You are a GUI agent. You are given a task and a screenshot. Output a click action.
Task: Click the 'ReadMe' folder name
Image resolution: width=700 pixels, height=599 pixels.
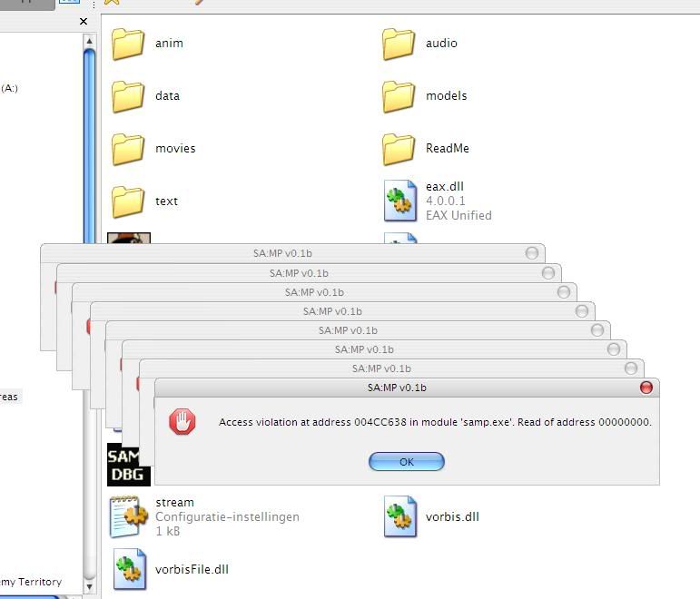(x=448, y=148)
